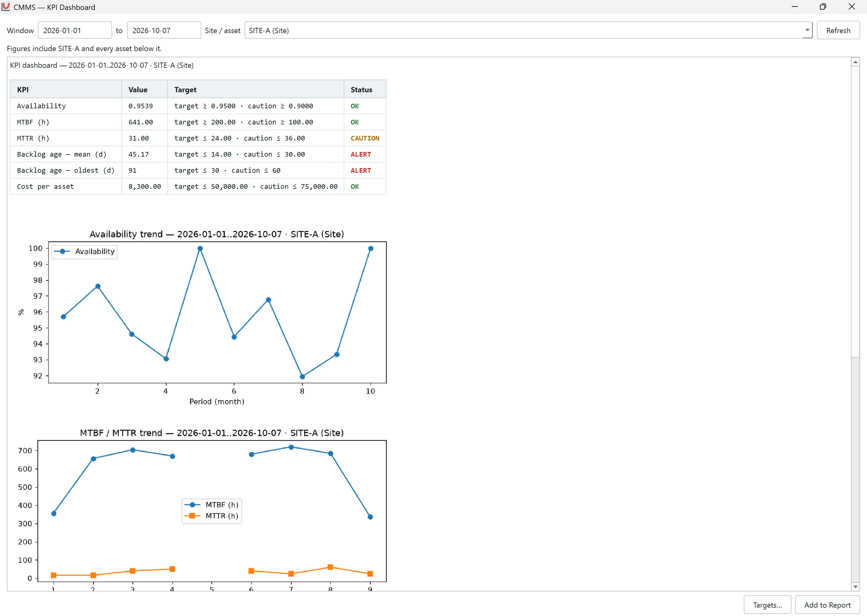The height and width of the screenshot is (616, 867).
Task: Click the Availability legend entry
Action: tap(84, 251)
